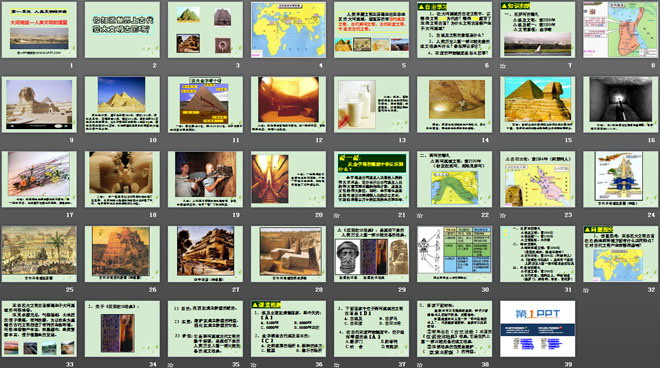Preview animation star under slide 22
Screen dimensions: 660x368
tap(420, 216)
